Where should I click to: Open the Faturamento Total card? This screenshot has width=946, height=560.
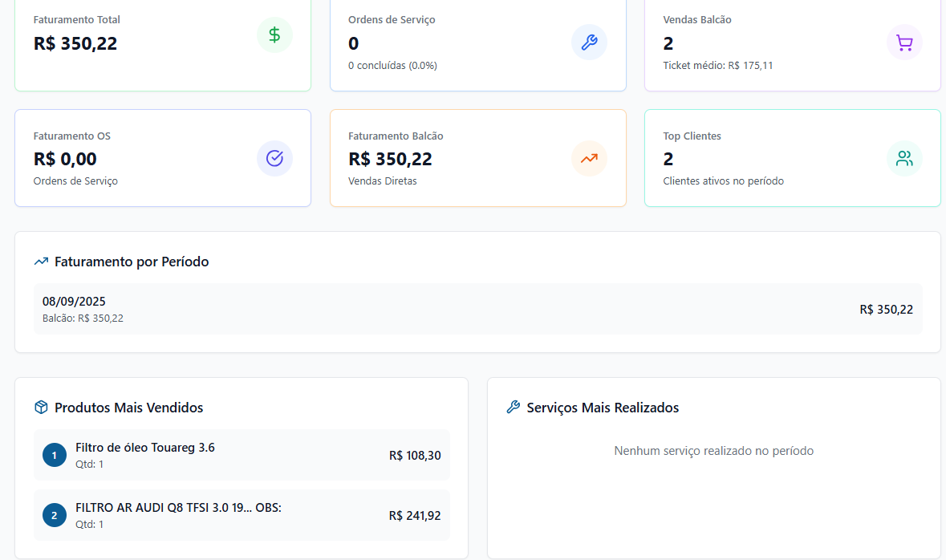point(163,44)
